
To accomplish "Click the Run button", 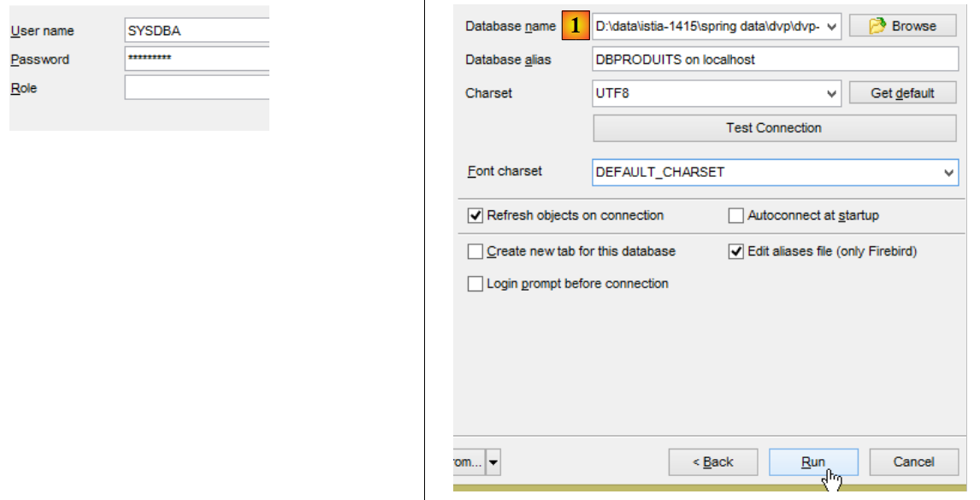I will pyautogui.click(x=812, y=462).
